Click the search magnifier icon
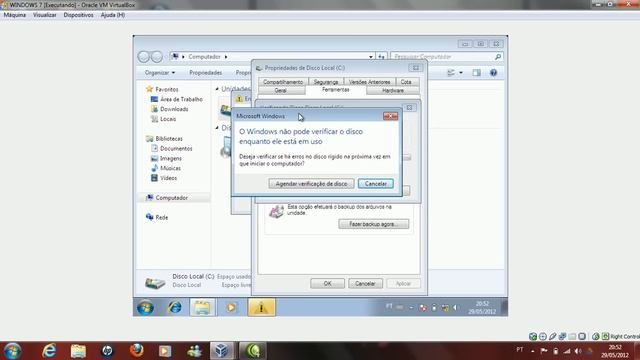This screenshot has width=640, height=360. coord(498,57)
